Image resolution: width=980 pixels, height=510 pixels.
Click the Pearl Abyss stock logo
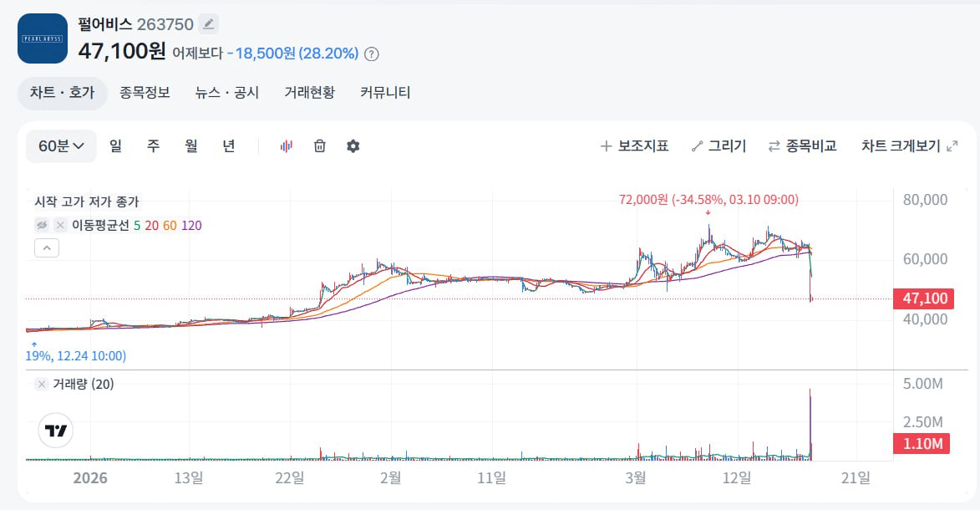pyautogui.click(x=43, y=38)
